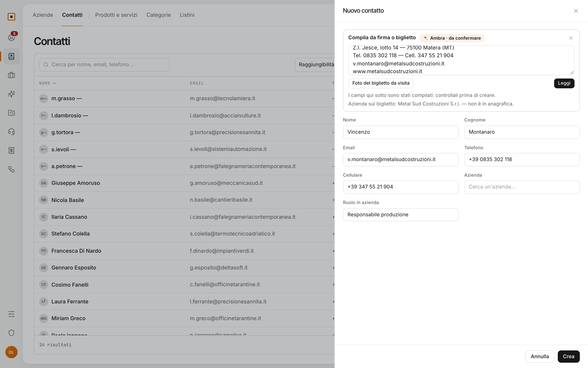588x368 pixels.
Task: Open the invoice receipt sidebar icon
Action: (11, 150)
